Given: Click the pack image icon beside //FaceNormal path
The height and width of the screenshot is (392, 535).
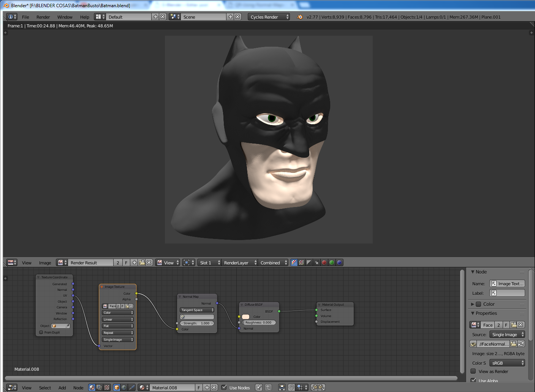Looking at the screenshot, I should [x=473, y=344].
